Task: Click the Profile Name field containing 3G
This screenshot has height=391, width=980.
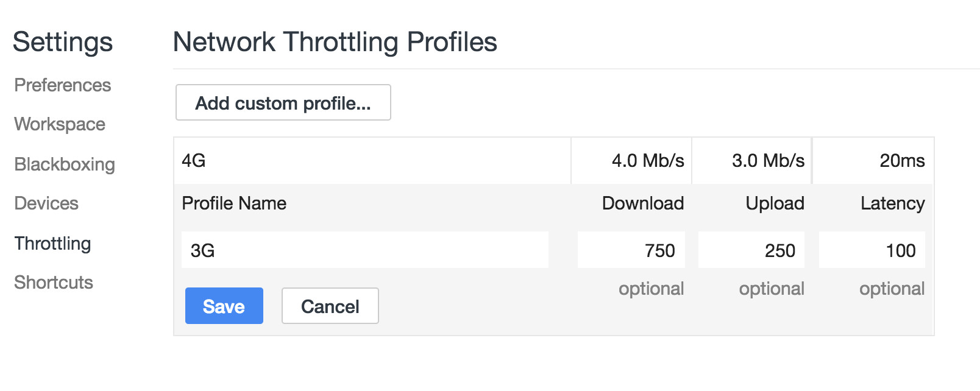Action: click(364, 250)
